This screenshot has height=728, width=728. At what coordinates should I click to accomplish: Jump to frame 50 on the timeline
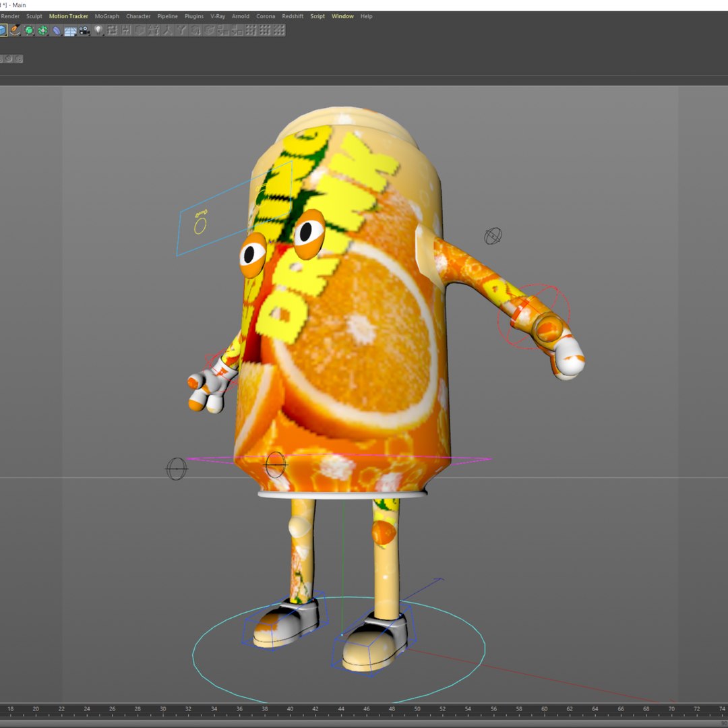417,709
